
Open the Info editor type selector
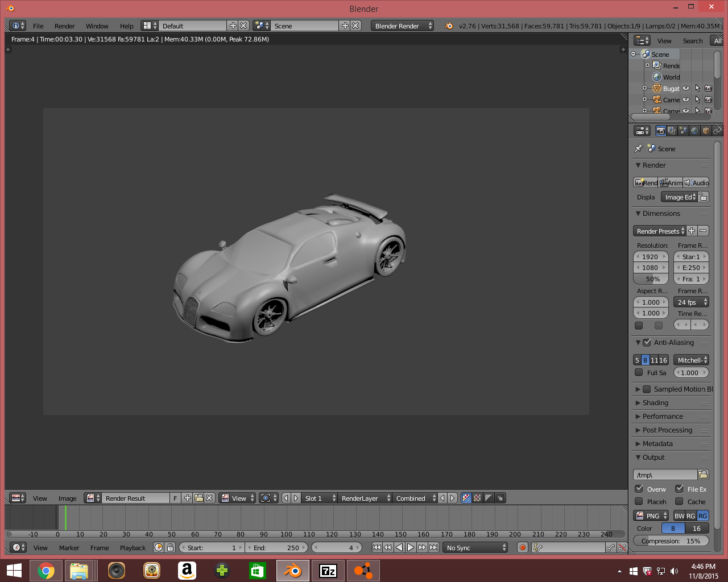pos(18,26)
